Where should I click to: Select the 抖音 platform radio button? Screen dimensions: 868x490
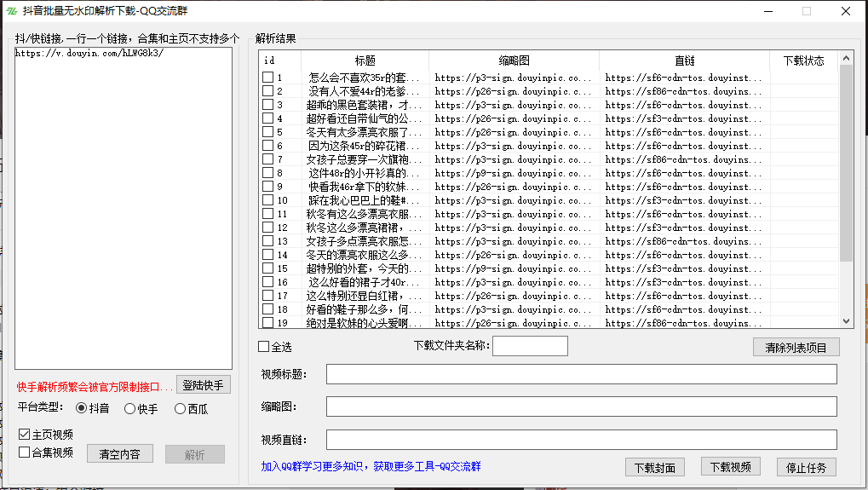(82, 408)
